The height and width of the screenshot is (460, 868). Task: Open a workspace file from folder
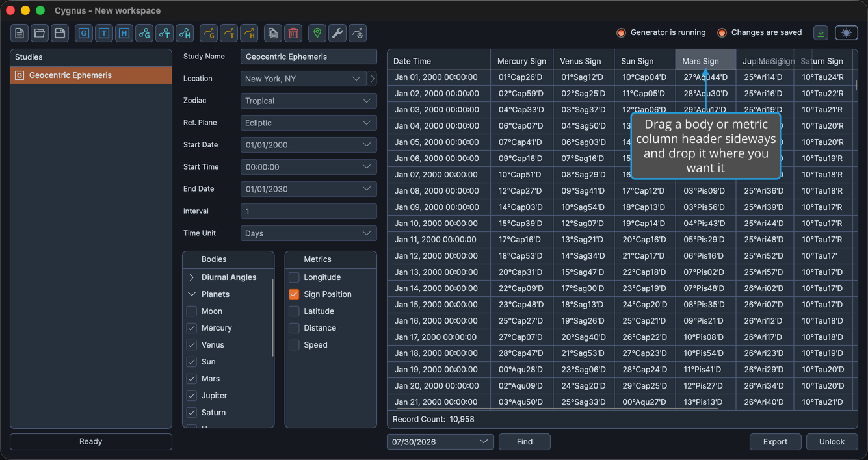click(40, 33)
